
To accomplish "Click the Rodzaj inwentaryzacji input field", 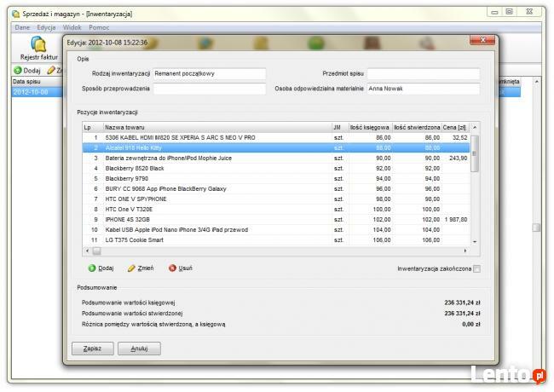I will pos(209,74).
